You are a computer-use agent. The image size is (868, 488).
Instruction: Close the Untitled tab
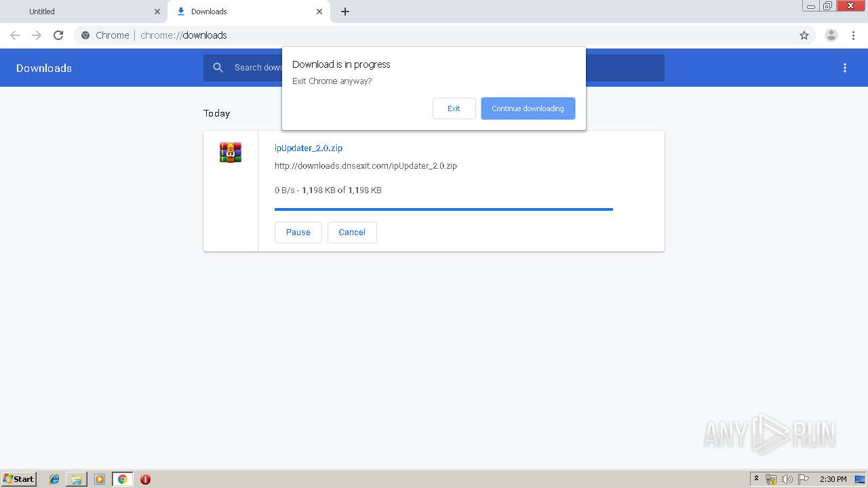tap(157, 12)
